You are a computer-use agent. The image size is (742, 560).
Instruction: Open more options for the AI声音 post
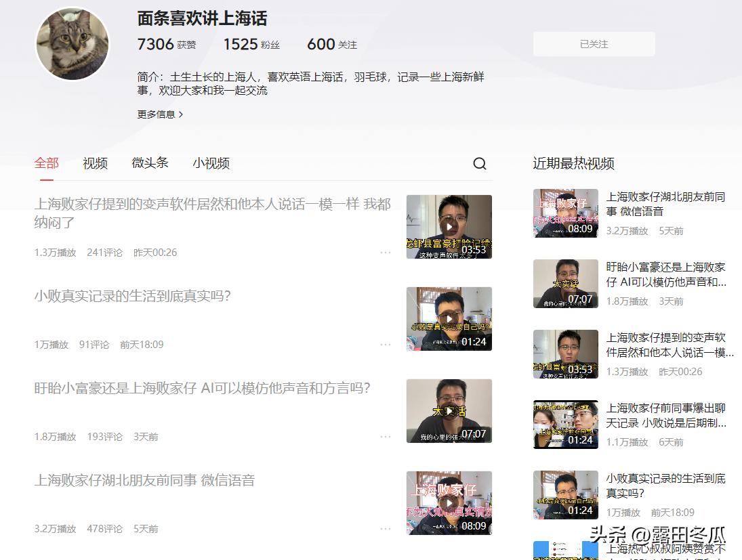(386, 437)
